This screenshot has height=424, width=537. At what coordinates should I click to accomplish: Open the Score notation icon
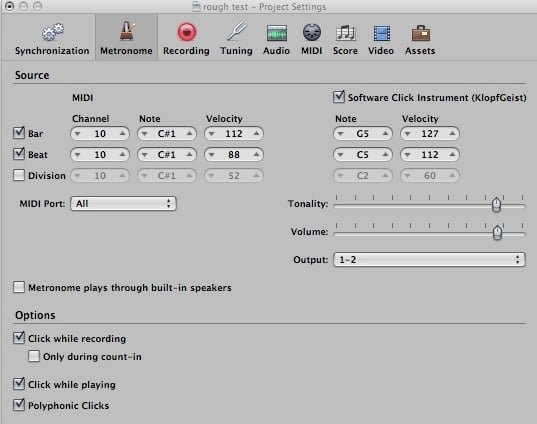click(x=346, y=33)
